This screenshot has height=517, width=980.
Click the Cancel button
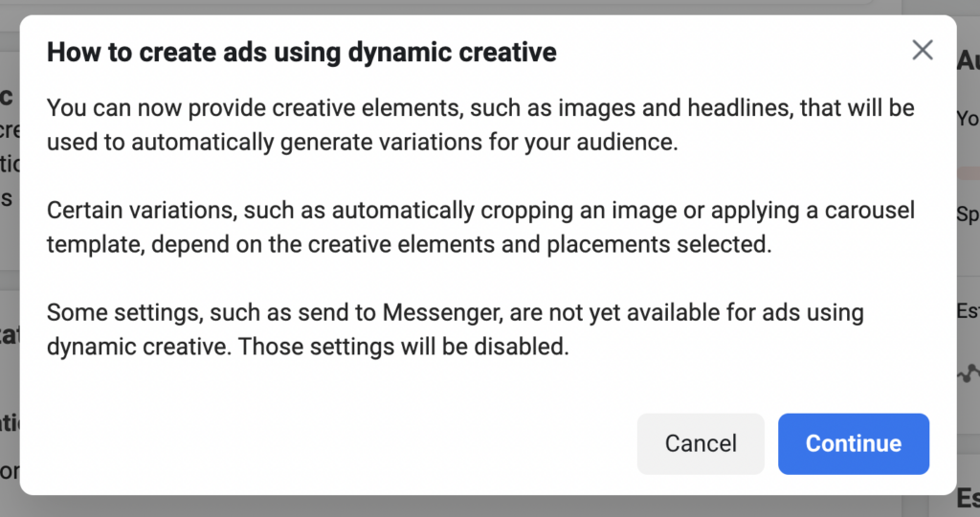(701, 444)
